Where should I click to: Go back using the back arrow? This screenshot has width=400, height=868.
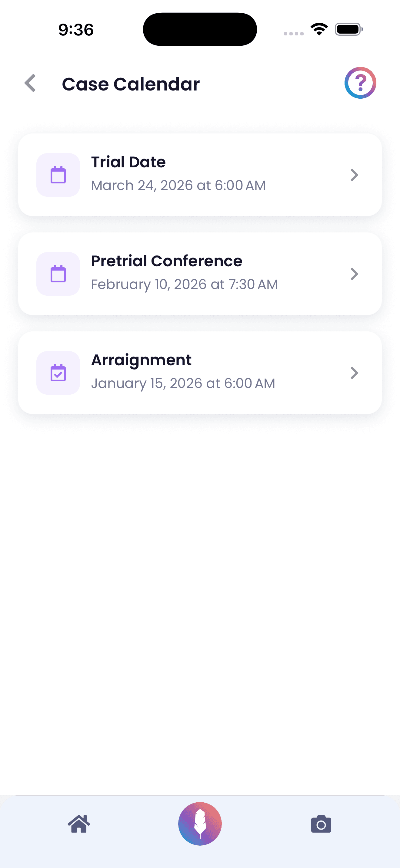coord(30,83)
